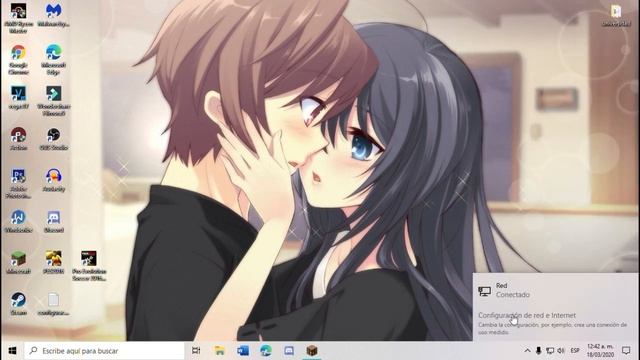Viewport: 640px width, 360px height.
Task: Open AMD Ryzen Master desktop shortcut
Action: point(18,18)
